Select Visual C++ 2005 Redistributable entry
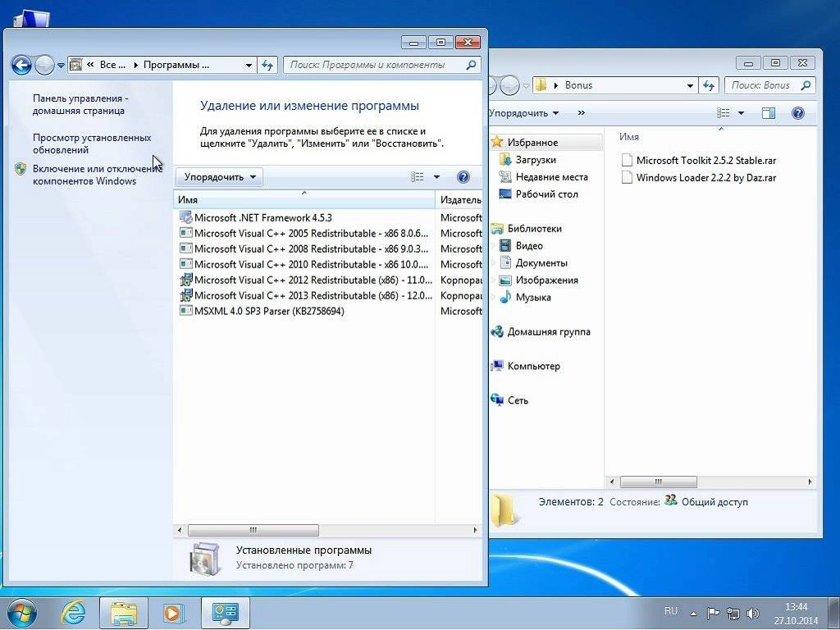Image resolution: width=840 pixels, height=630 pixels. [304, 233]
